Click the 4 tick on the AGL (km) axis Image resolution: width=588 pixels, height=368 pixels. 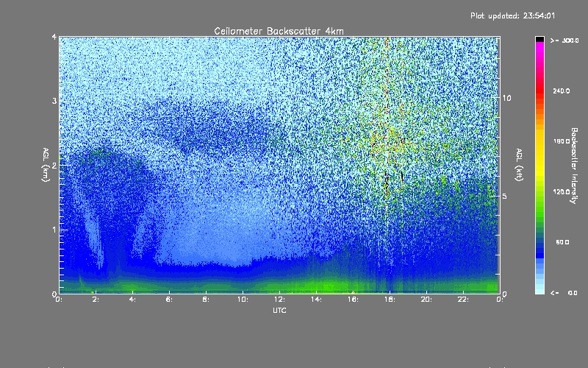pyautogui.click(x=54, y=38)
